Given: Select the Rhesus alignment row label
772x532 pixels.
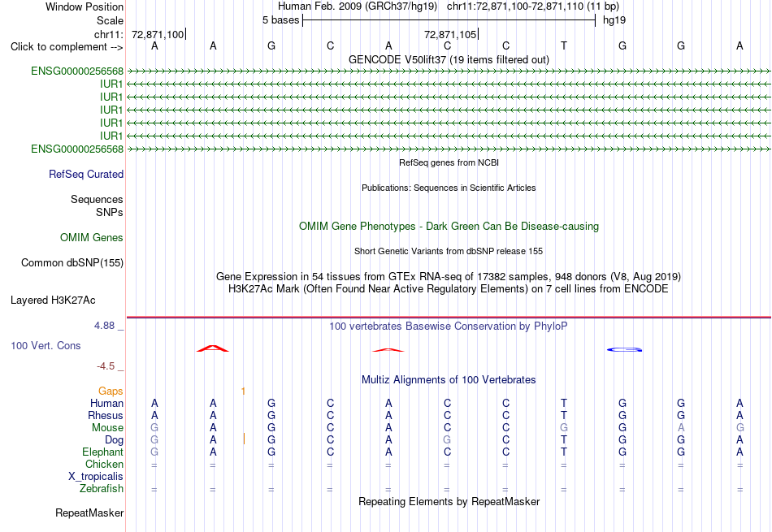Looking at the screenshot, I should click(106, 415).
